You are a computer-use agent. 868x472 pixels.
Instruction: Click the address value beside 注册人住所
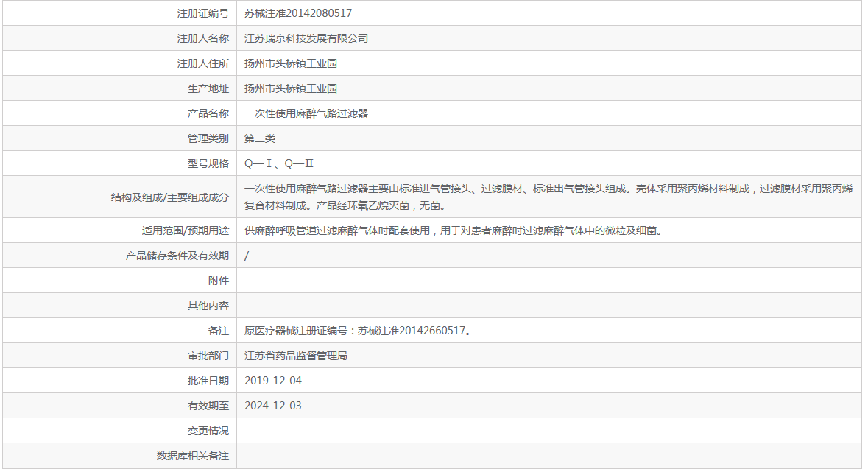291,63
